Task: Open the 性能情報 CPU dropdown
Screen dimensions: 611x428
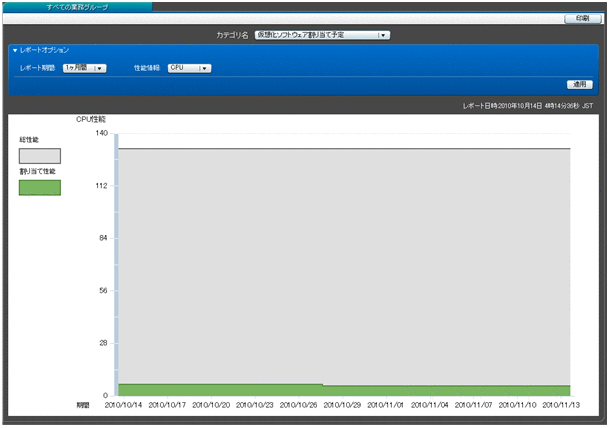Action: pos(189,68)
